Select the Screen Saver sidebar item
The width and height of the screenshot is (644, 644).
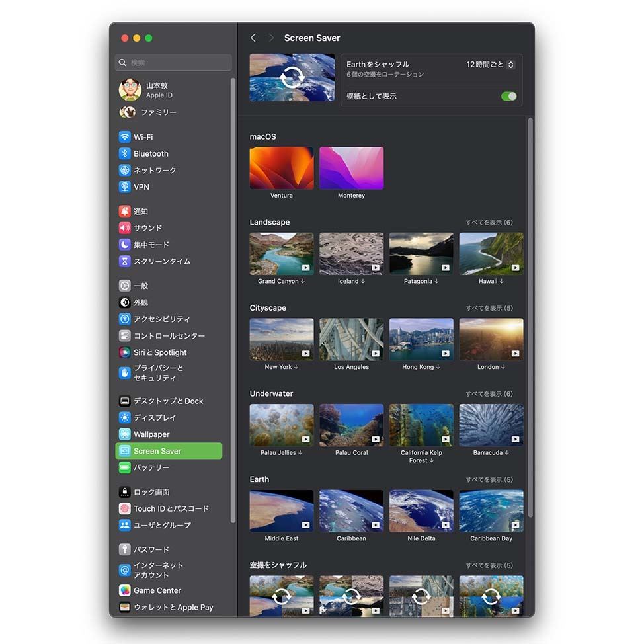pos(169,451)
